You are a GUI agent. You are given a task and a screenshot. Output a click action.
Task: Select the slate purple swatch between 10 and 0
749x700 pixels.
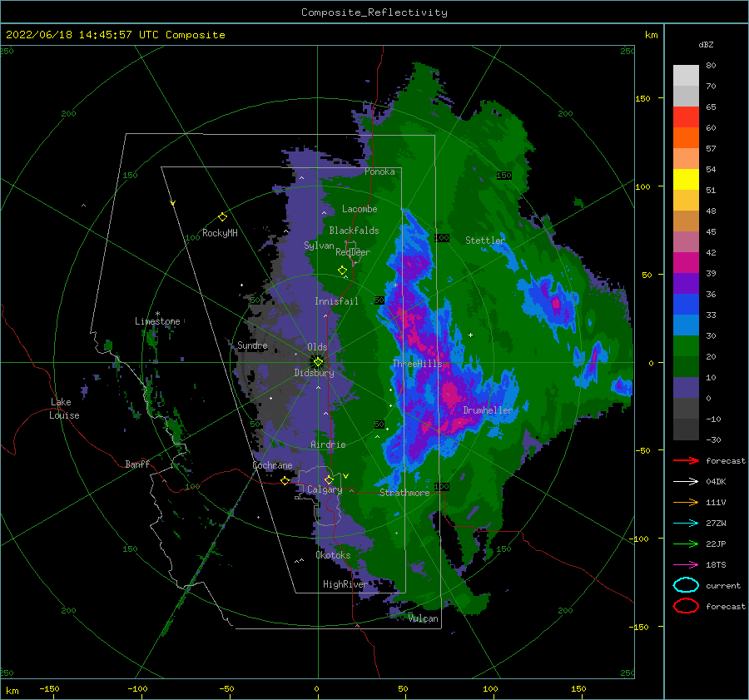(x=686, y=388)
